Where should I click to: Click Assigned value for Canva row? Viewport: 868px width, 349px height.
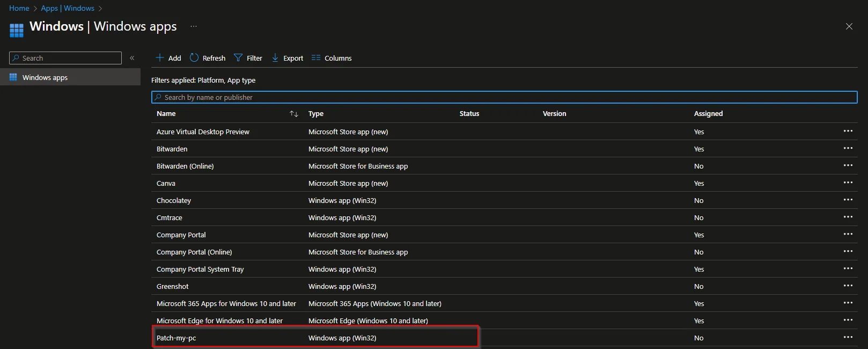(x=699, y=183)
